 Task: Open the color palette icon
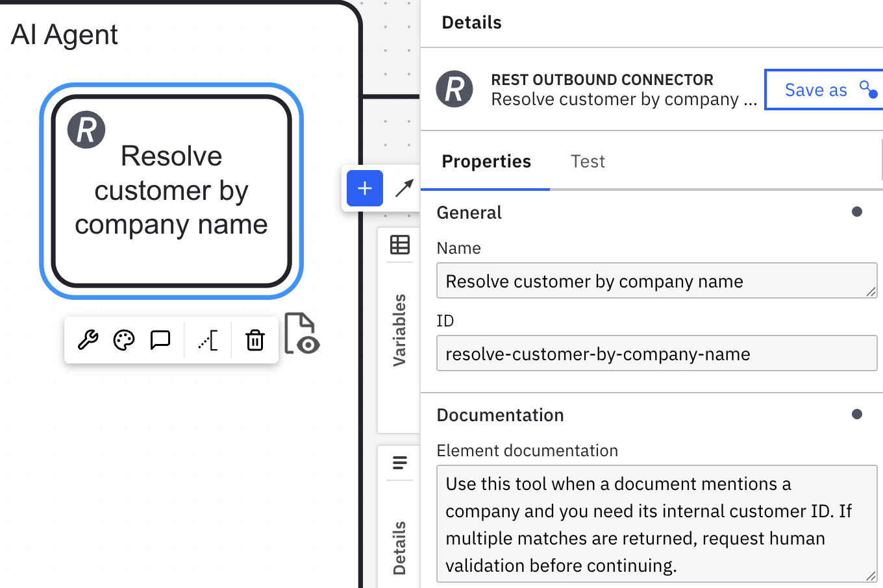point(123,339)
